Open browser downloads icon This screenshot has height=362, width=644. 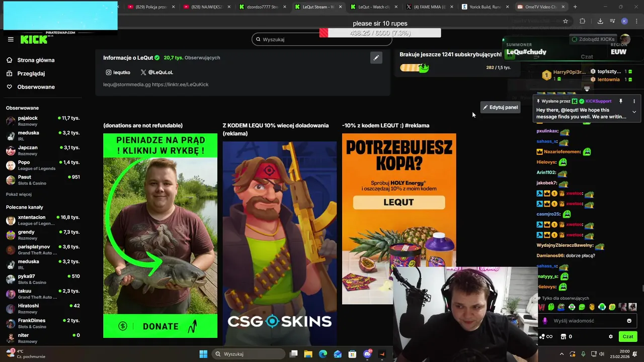coord(600,21)
